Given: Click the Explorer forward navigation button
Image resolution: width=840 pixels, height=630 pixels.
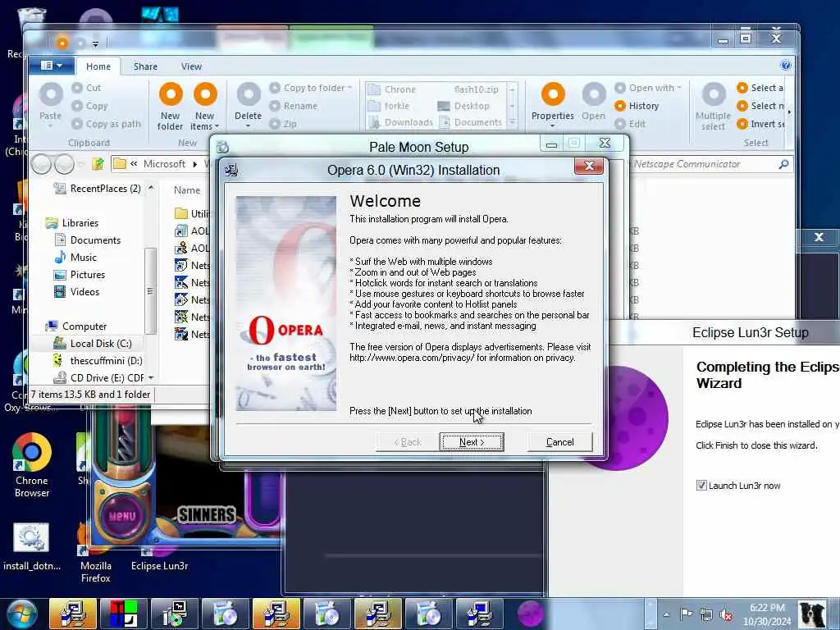Looking at the screenshot, I should (x=64, y=164).
